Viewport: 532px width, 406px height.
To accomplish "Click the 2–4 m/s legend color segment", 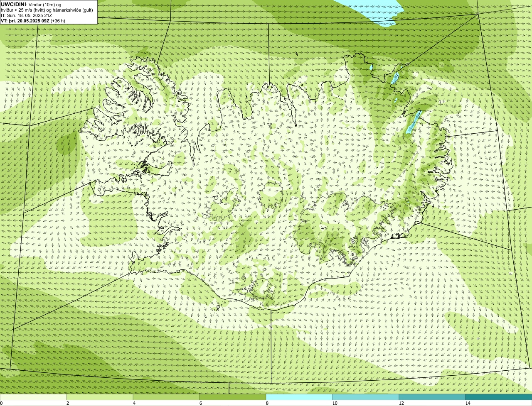I will (100, 397).
